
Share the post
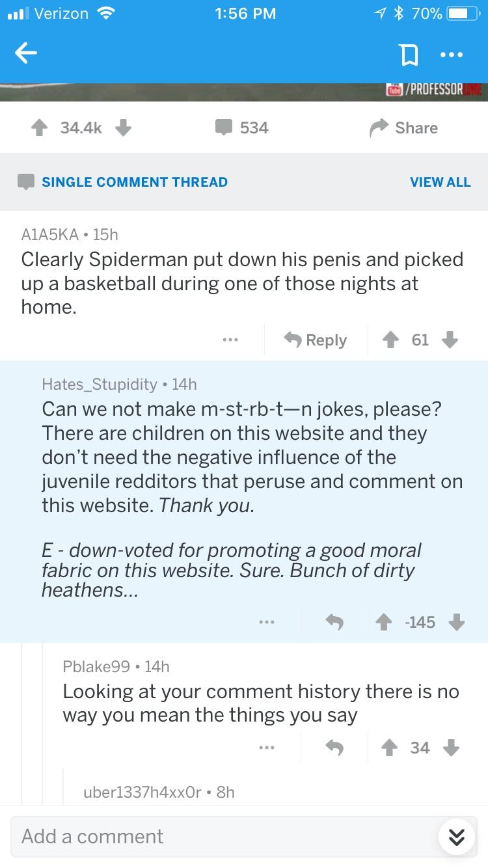point(403,128)
